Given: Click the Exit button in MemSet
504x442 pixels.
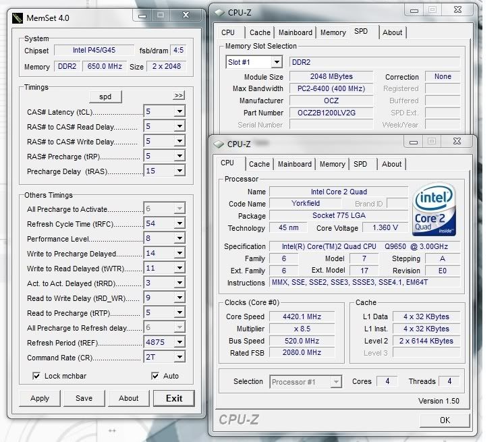Looking at the screenshot, I should (174, 399).
